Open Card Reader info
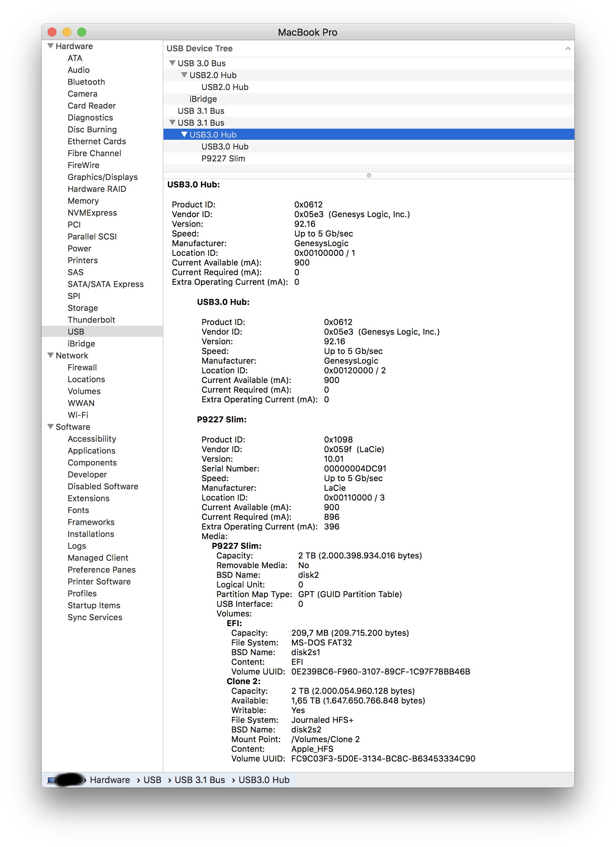 click(91, 106)
